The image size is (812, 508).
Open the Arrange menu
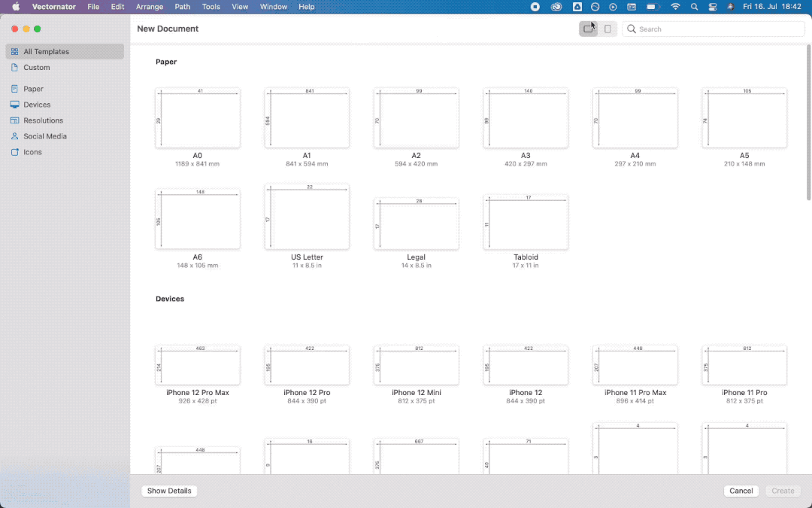pyautogui.click(x=150, y=7)
